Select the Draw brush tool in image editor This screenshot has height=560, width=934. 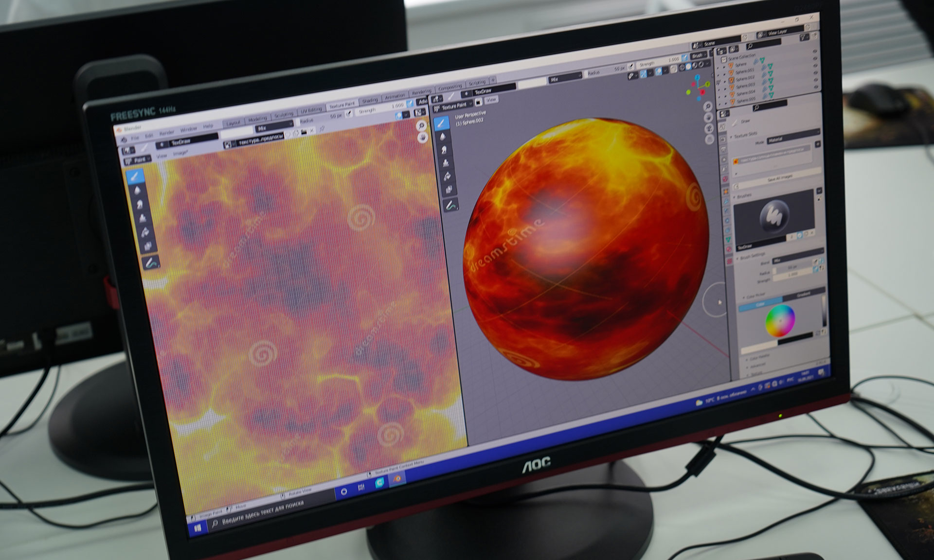[x=135, y=176]
